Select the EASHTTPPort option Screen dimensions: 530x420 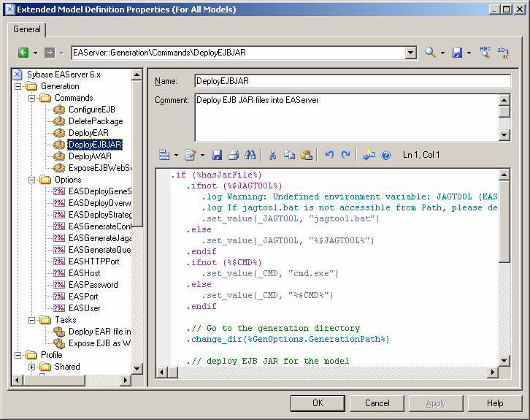point(94,261)
